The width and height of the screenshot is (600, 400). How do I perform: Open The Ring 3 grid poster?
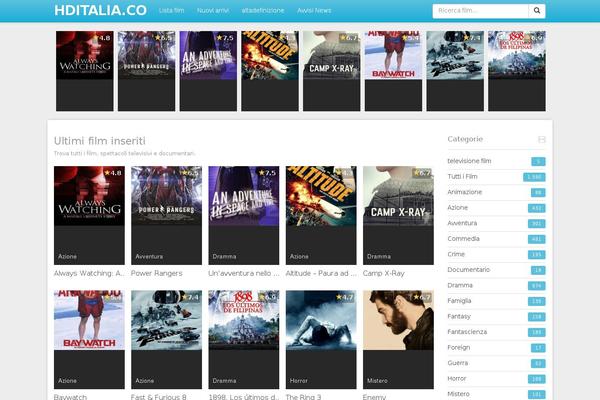(x=321, y=340)
